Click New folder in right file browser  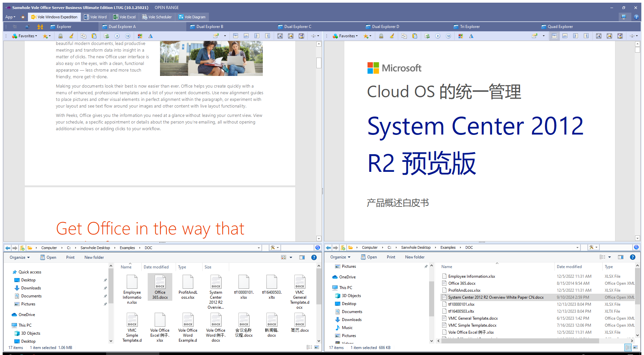coord(415,257)
